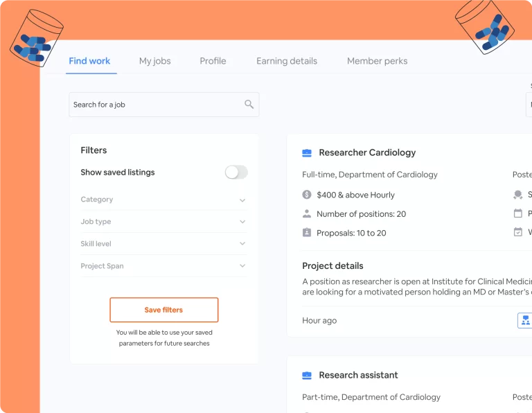Expand the Skill level filter dropdown
Screen dimensions: 532x413
[164, 244]
